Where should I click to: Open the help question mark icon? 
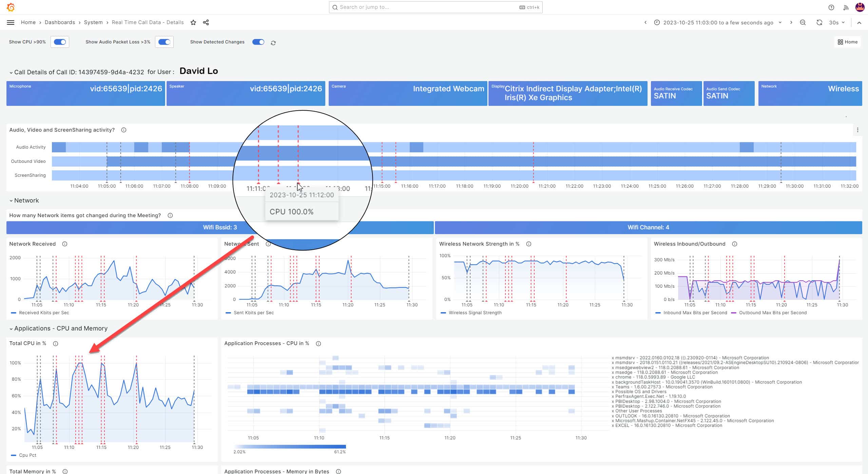pos(831,7)
